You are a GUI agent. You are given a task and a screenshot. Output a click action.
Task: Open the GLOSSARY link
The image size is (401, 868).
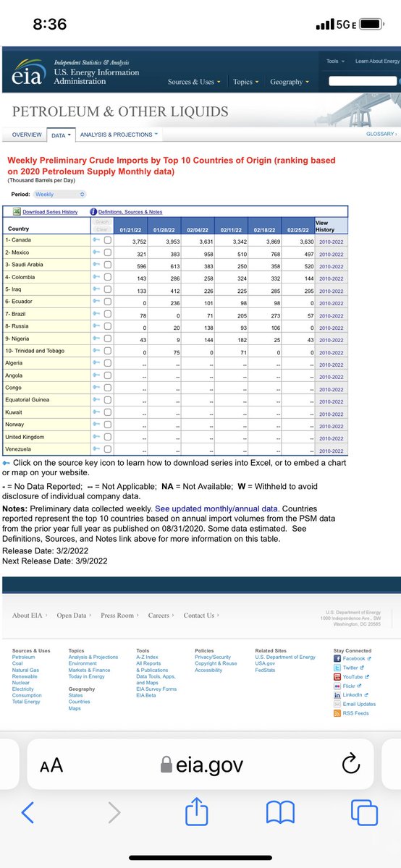point(381,134)
